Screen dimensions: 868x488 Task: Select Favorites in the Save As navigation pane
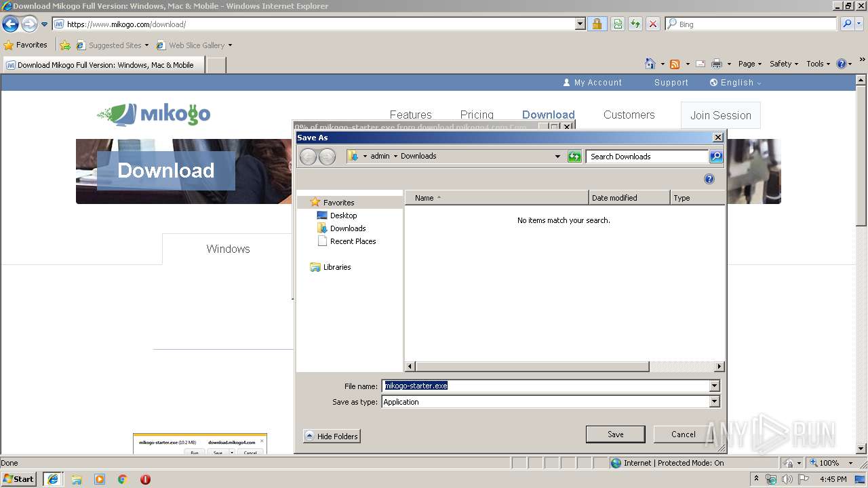[332, 203]
